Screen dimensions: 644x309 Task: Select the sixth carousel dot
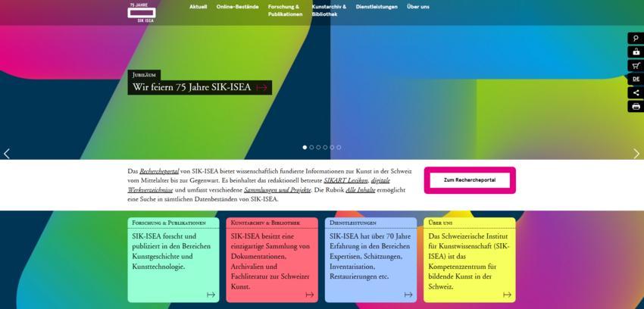click(339, 148)
